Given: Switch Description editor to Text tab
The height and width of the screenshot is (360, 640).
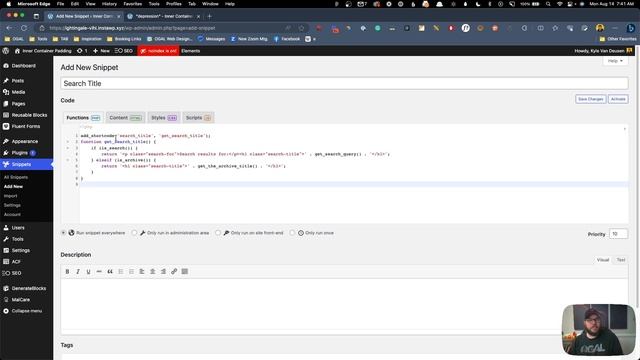Looking at the screenshot, I should tap(621, 260).
